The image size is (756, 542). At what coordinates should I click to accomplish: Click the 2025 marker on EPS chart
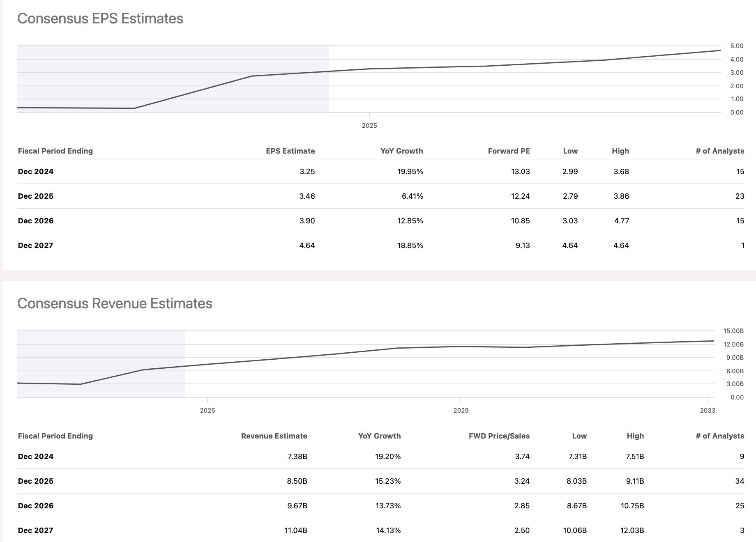(369, 125)
